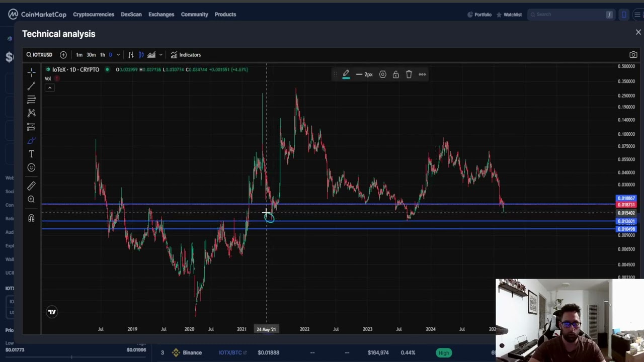Viewport: 644px width, 362px height.
Task: Open the Products menu
Action: click(225, 14)
